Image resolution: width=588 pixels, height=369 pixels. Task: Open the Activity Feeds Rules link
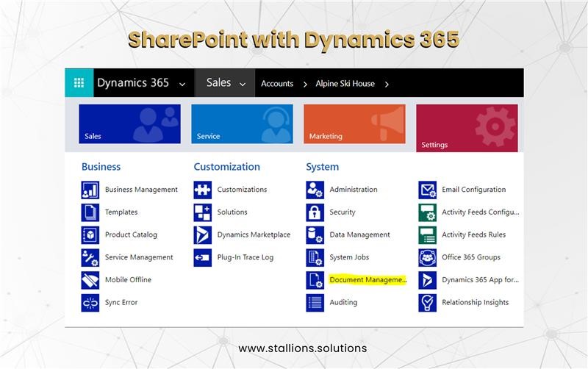(474, 234)
